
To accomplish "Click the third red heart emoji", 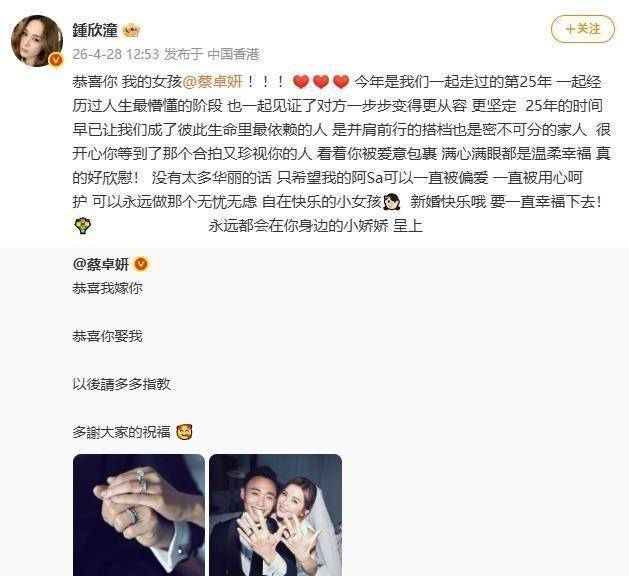I will 341,82.
